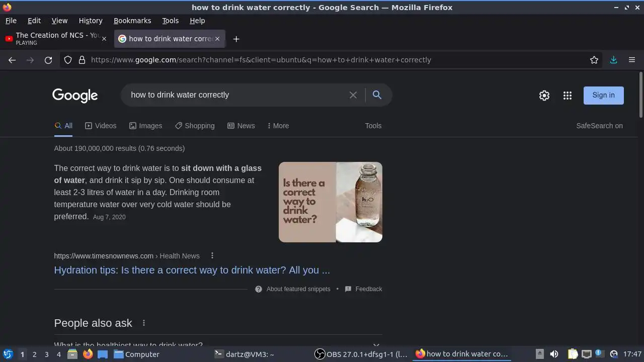Switch to News results

pos(241,126)
